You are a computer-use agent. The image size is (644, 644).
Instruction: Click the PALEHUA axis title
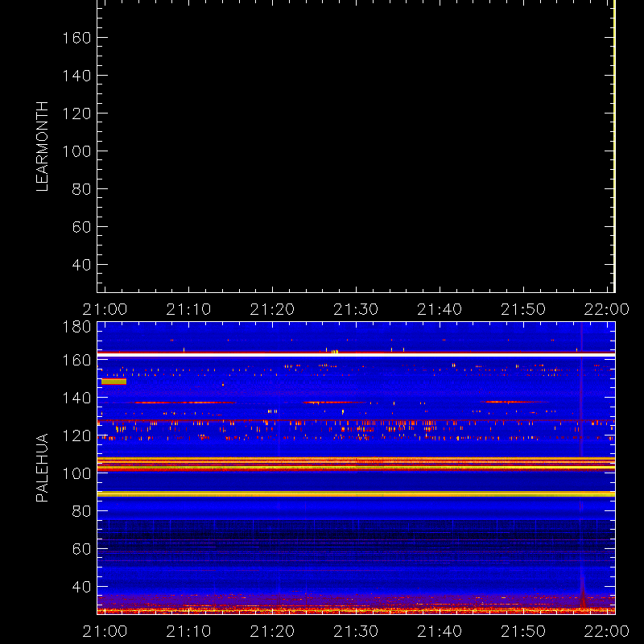pos(43,468)
